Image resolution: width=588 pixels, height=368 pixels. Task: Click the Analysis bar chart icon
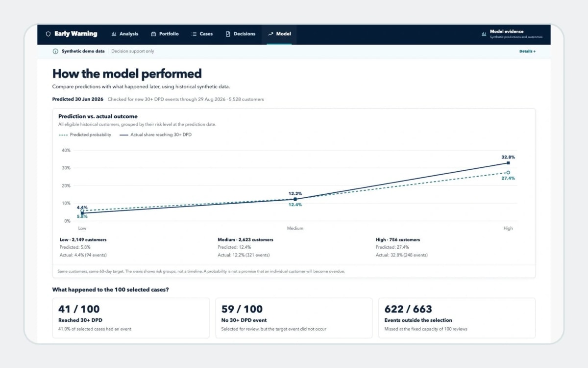click(114, 34)
